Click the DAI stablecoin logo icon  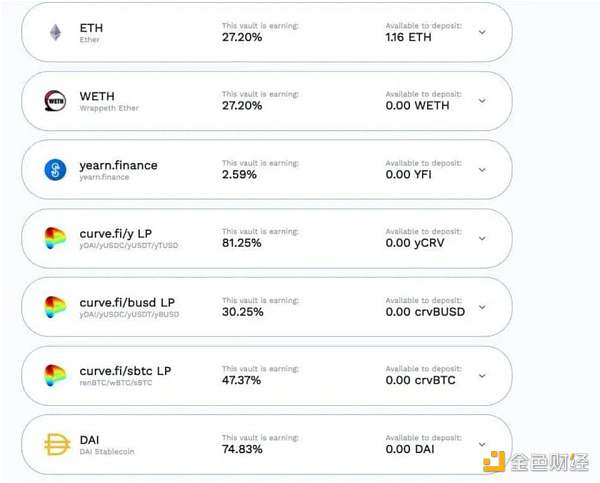click(55, 445)
